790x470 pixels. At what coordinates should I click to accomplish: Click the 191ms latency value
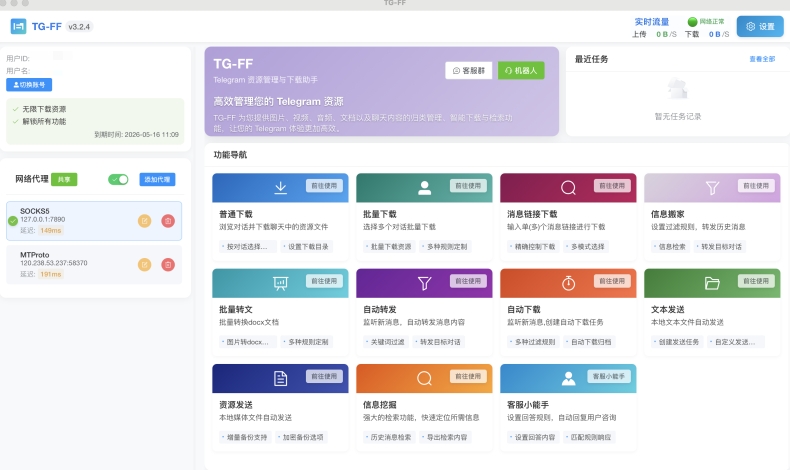pyautogui.click(x=50, y=275)
